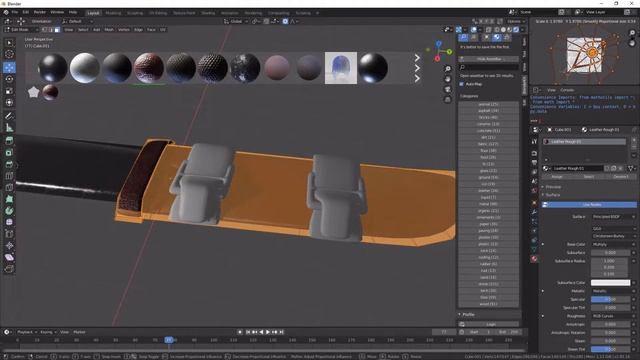This screenshot has width=640, height=360.
Task: Toggle X-ray display in viewport header
Action: click(x=488, y=29)
